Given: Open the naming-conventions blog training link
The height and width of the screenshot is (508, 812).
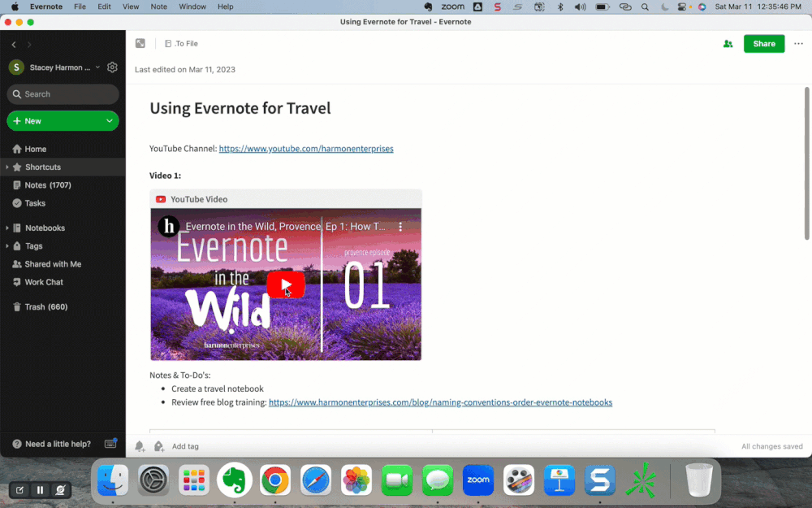Looking at the screenshot, I should coord(440,402).
